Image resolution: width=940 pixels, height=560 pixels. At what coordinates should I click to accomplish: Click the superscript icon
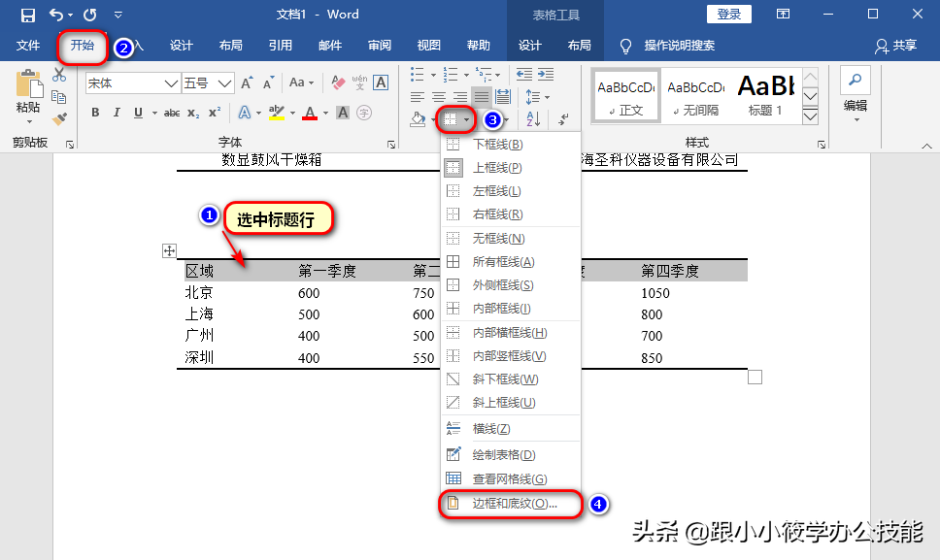tap(216, 113)
